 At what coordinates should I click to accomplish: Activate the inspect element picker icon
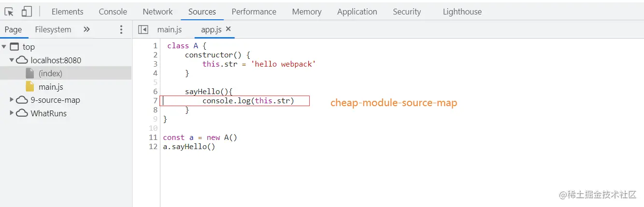[9, 12]
